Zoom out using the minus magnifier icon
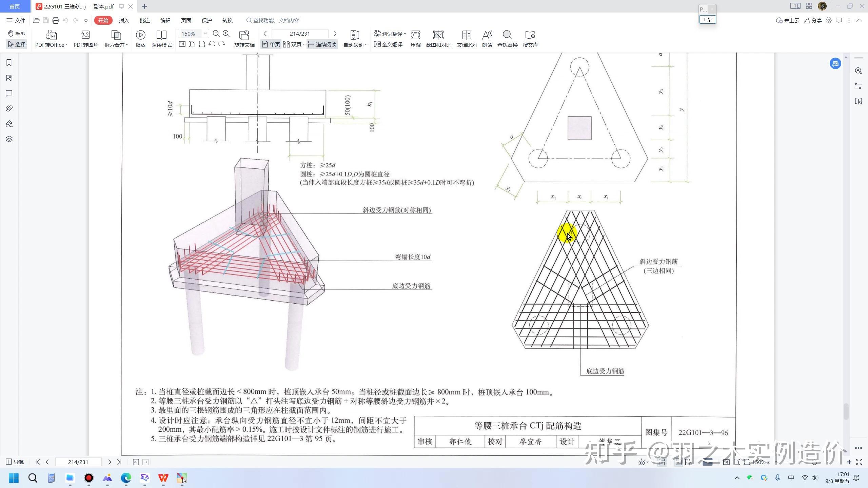Viewport: 868px width, 488px height. [x=216, y=34]
